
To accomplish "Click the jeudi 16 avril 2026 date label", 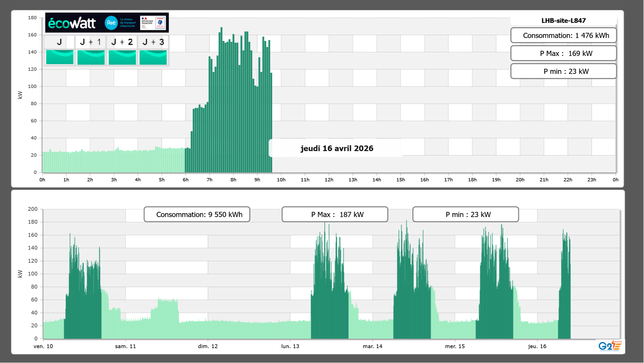I will tap(337, 148).
